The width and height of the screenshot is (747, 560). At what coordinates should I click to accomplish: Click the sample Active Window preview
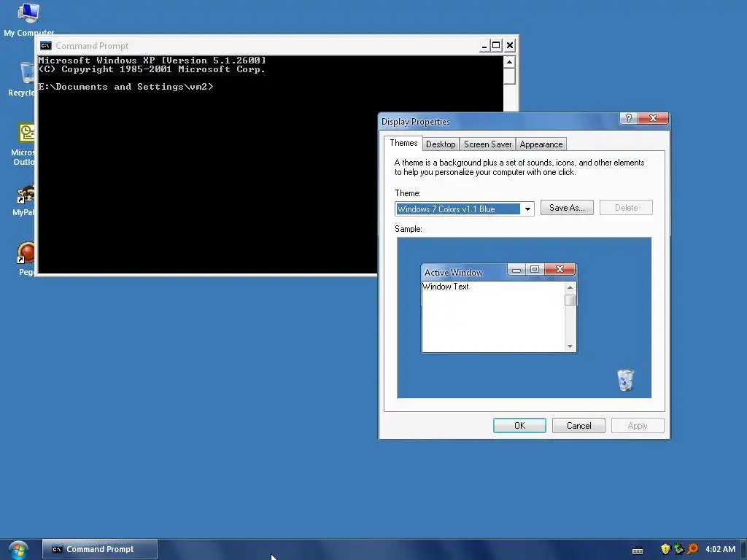pyautogui.click(x=499, y=308)
